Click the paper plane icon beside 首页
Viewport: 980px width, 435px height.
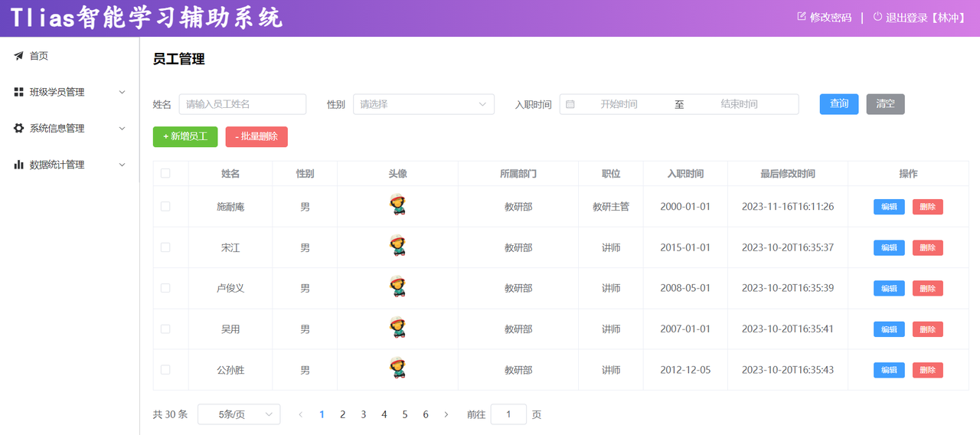point(18,56)
